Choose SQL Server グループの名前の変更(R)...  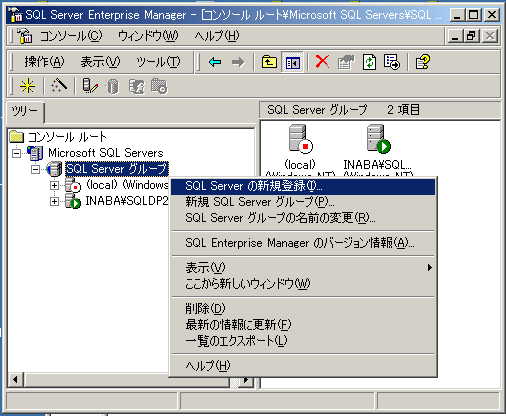(303, 218)
